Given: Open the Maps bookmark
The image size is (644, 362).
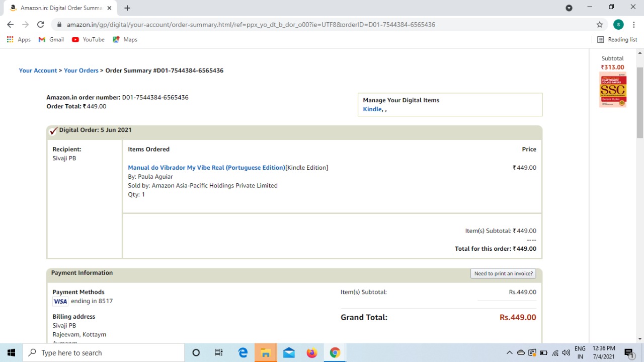Looking at the screenshot, I should click(125, 40).
